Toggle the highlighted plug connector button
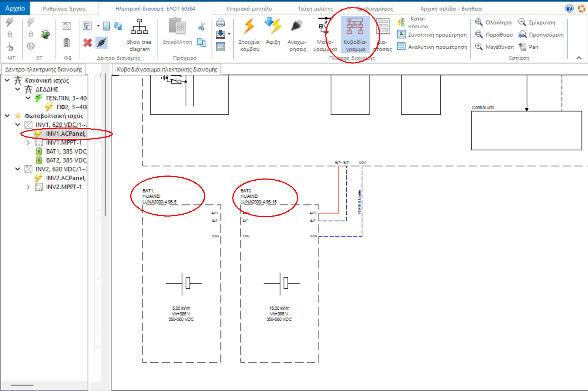588x391 pixels. click(x=101, y=43)
